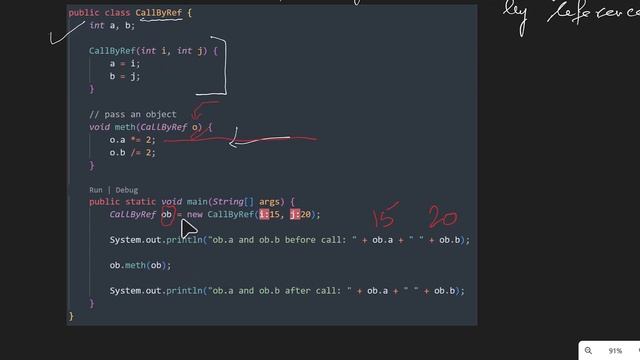The width and height of the screenshot is (640, 360).
Task: Click the println 'before call' statement
Action: pos(289,240)
